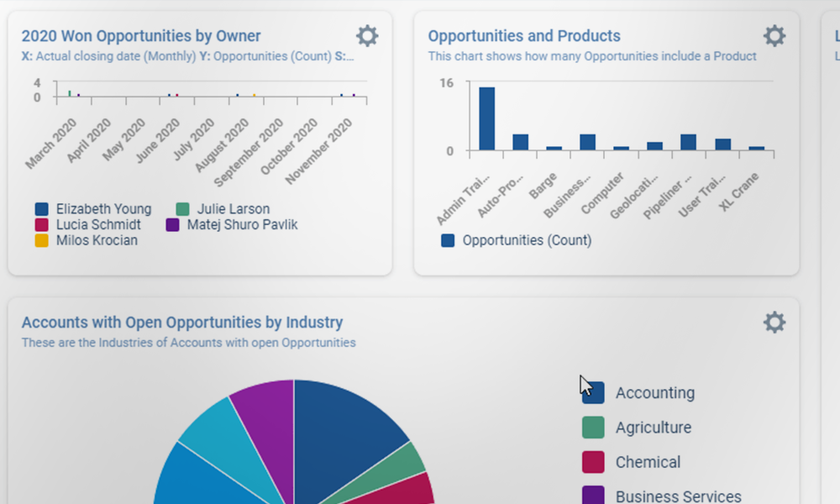Open the Opportunities and Products chart title
This screenshot has height=504, width=840.
tap(524, 36)
